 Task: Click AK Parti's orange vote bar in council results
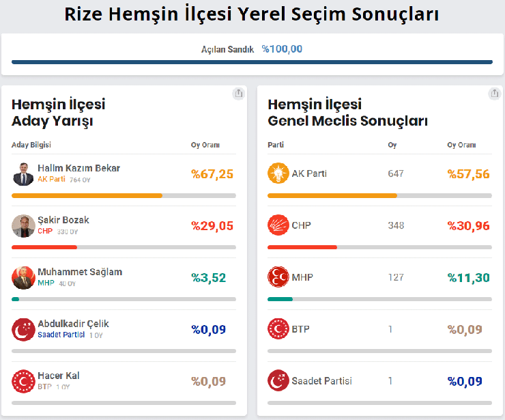[332, 195]
